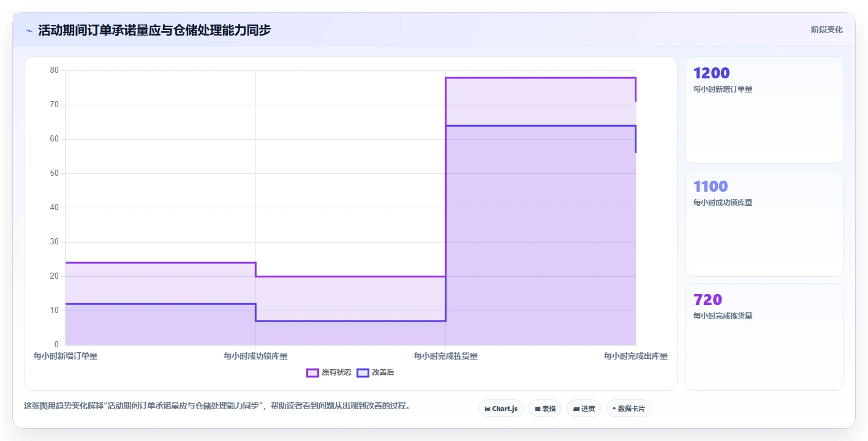Viewport: 868px width, 441px height.
Task: Click the 1200 value figure
Action: tap(711, 73)
